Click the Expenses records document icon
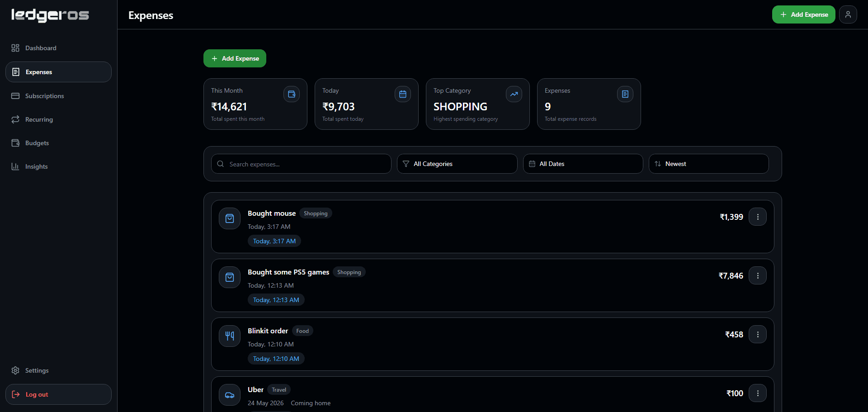868x412 pixels. 625,94
